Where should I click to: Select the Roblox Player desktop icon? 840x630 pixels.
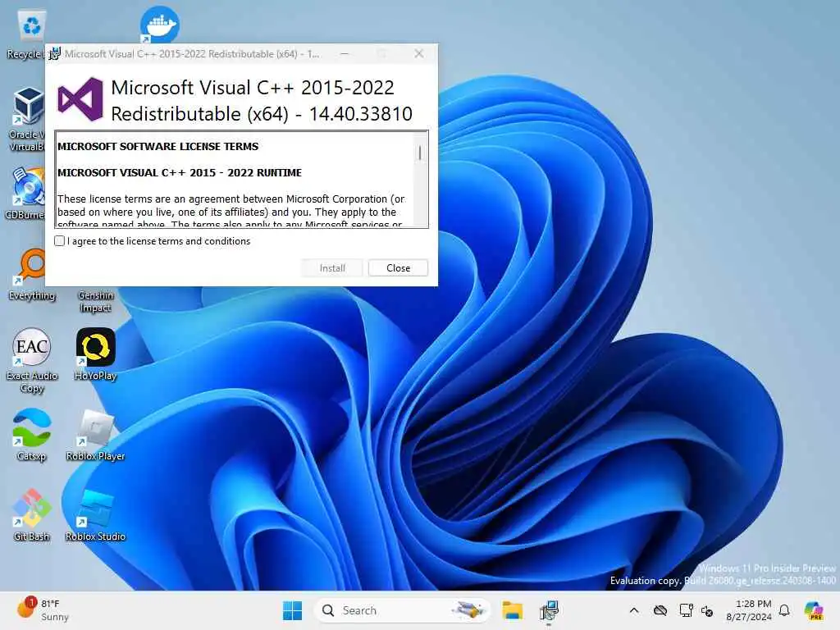pyautogui.click(x=95, y=435)
